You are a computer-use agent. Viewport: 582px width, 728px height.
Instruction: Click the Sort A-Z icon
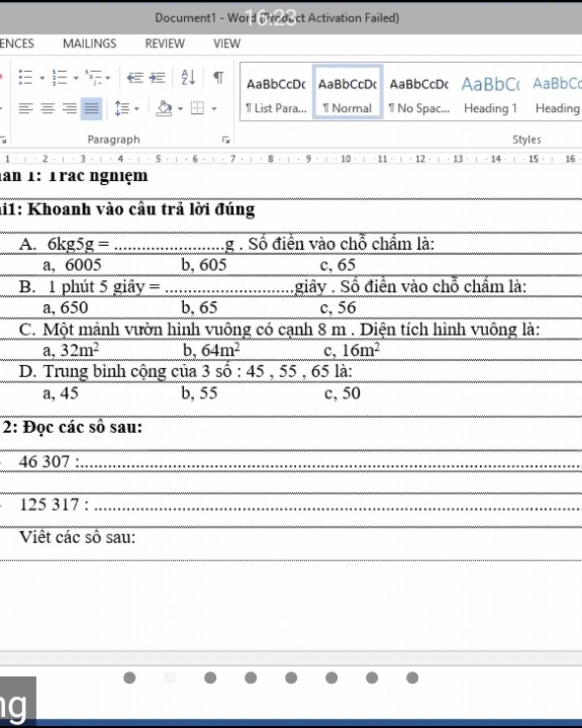click(188, 77)
